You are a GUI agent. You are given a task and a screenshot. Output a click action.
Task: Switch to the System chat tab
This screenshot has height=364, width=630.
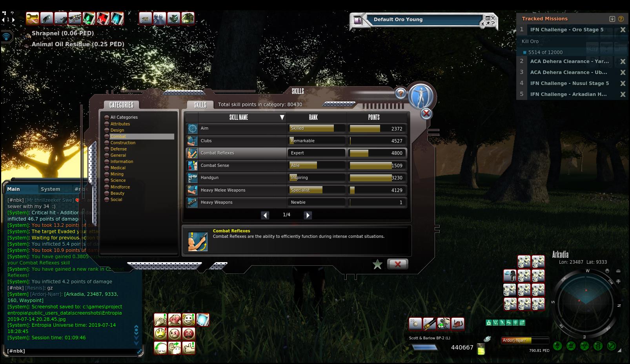[50, 189]
